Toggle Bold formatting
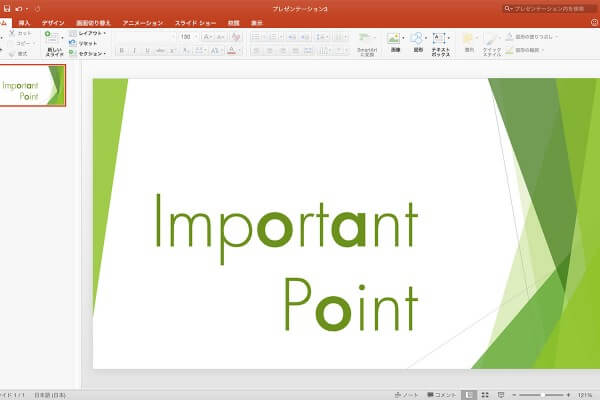 [122, 51]
